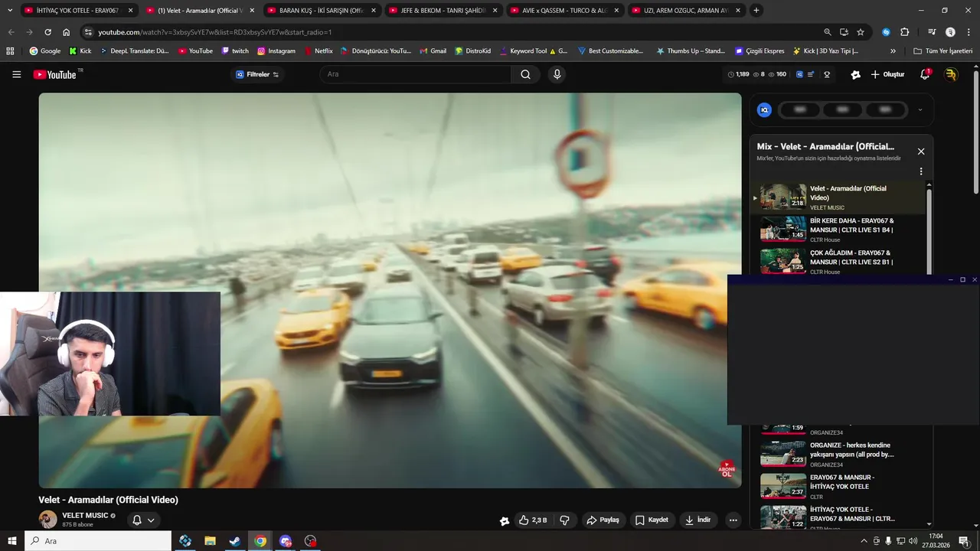Start voice search with the microphone
Viewport: 980px width, 551px height.
(x=557, y=74)
